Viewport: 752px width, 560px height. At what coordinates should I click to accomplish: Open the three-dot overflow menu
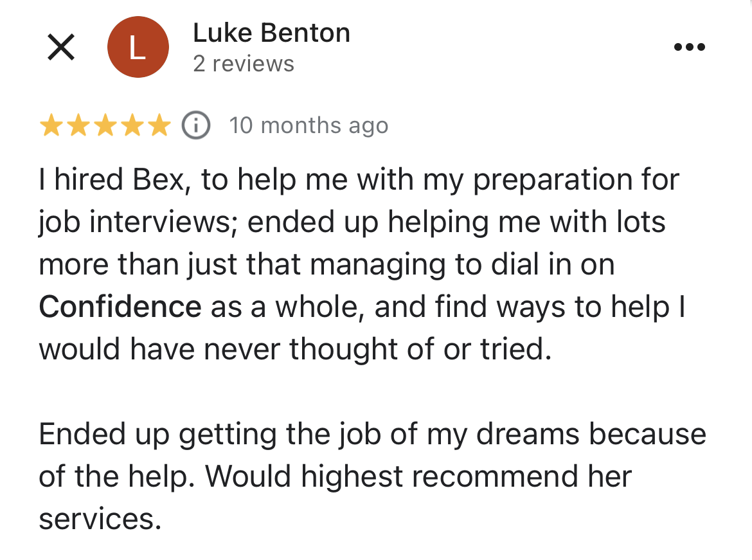(690, 46)
